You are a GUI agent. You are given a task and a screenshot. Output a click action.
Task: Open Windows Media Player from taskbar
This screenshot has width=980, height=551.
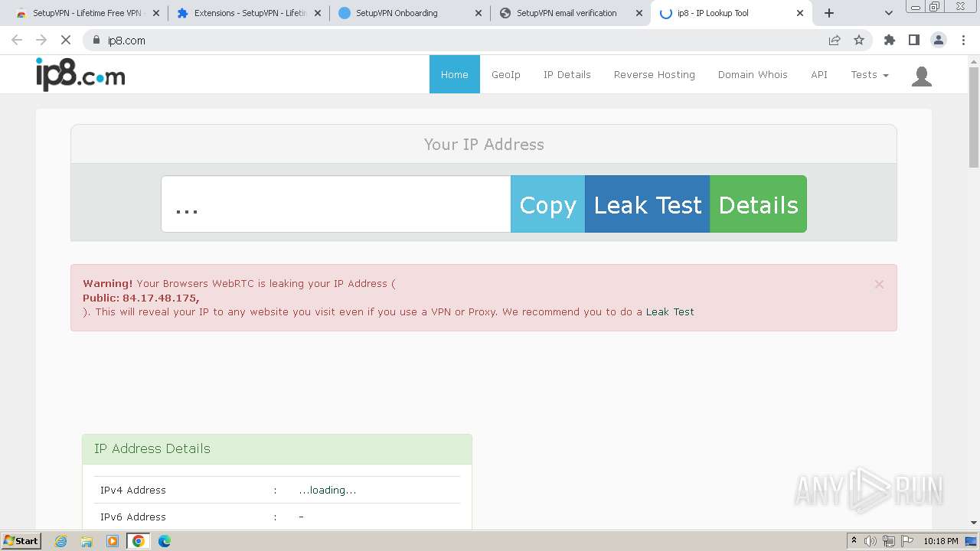(113, 541)
